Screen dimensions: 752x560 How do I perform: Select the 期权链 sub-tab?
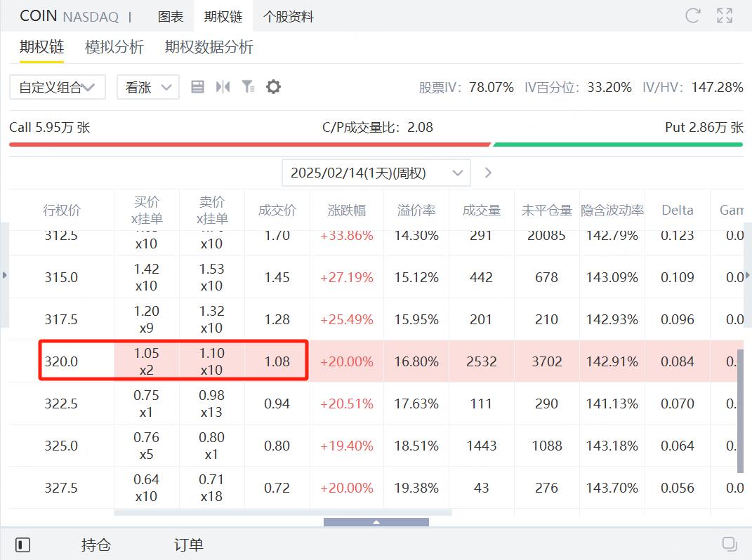click(41, 47)
